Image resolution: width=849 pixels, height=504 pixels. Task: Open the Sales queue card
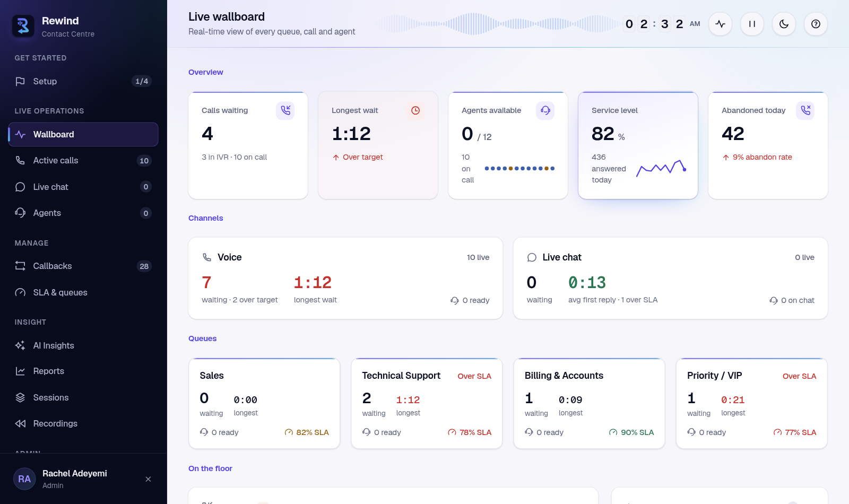point(264,403)
